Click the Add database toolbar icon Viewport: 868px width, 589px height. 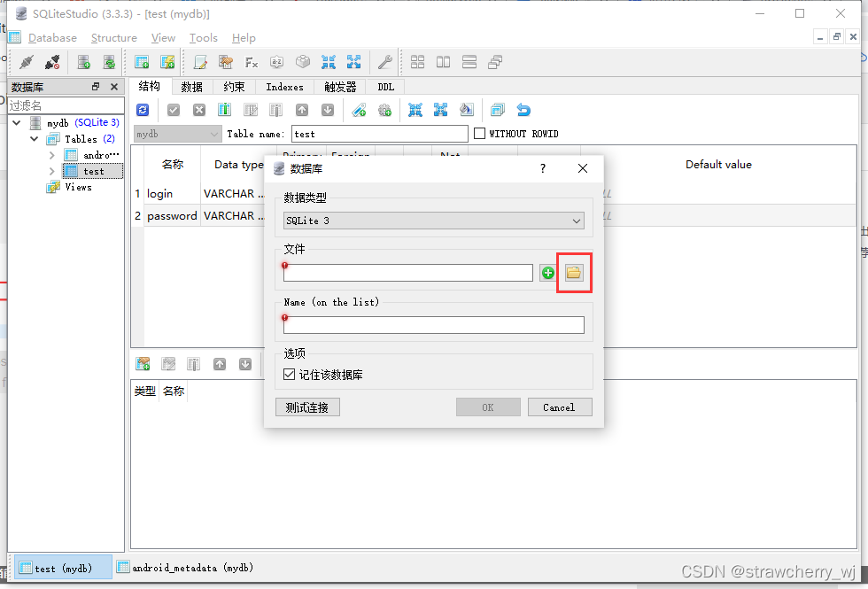point(83,62)
